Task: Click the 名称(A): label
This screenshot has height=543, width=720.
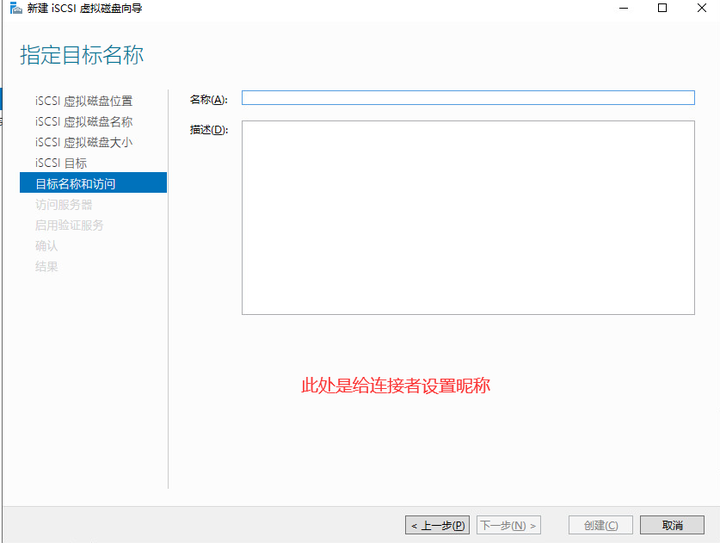Action: click(x=209, y=100)
